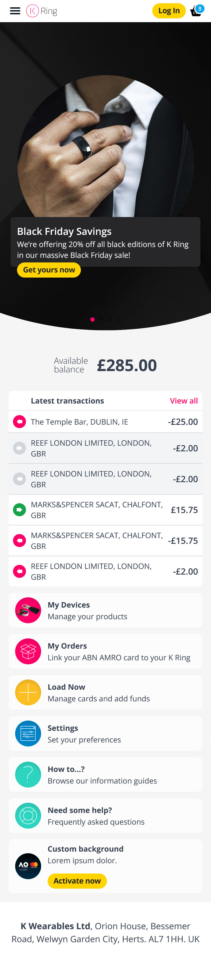Click the K Ring logo

pos(41,11)
